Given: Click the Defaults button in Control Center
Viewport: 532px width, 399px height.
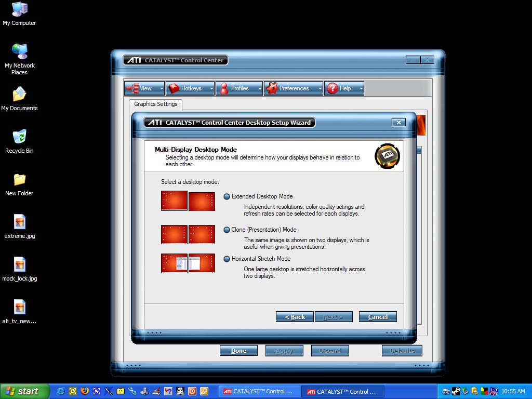Looking at the screenshot, I should 402,351.
